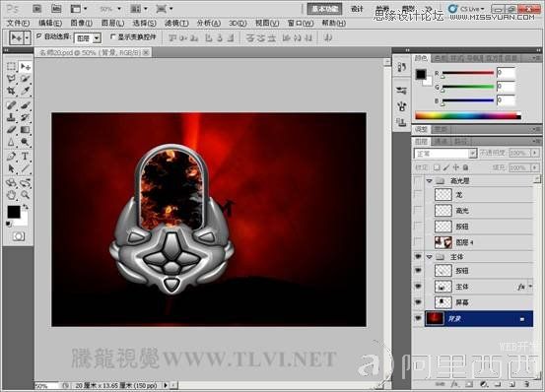Select the Brush tool
The image size is (545, 392).
25,105
